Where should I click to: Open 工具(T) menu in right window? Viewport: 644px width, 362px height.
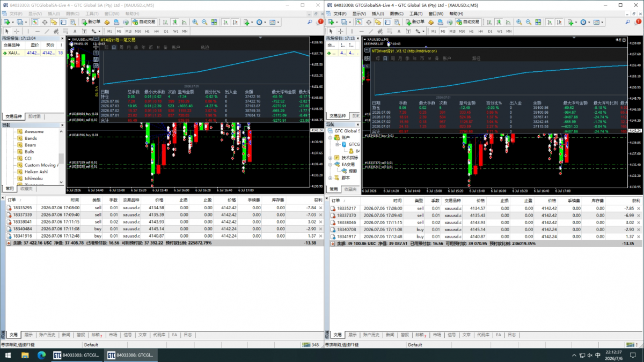pos(415,13)
